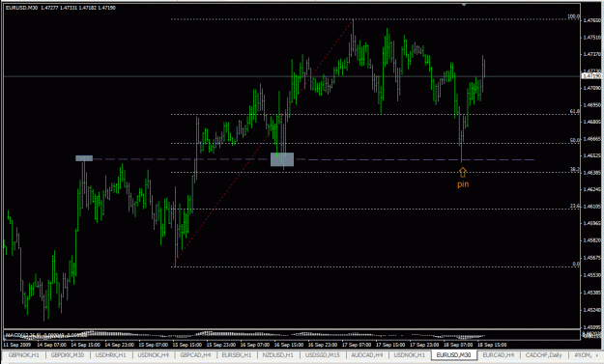This screenshot has height=364, width=604.
Task: Open the GBPDKK,M30 chart tab
Action: click(68, 355)
